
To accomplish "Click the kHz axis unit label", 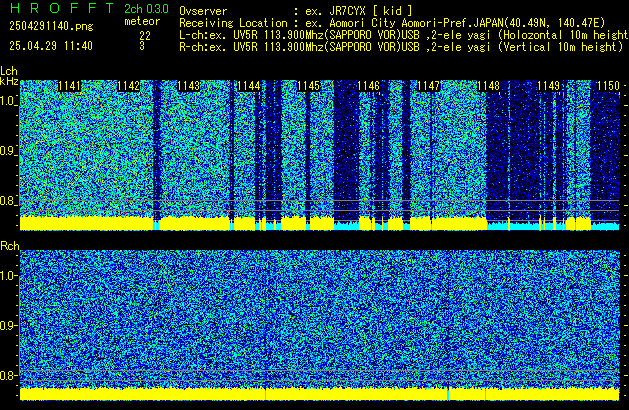I will [9, 81].
